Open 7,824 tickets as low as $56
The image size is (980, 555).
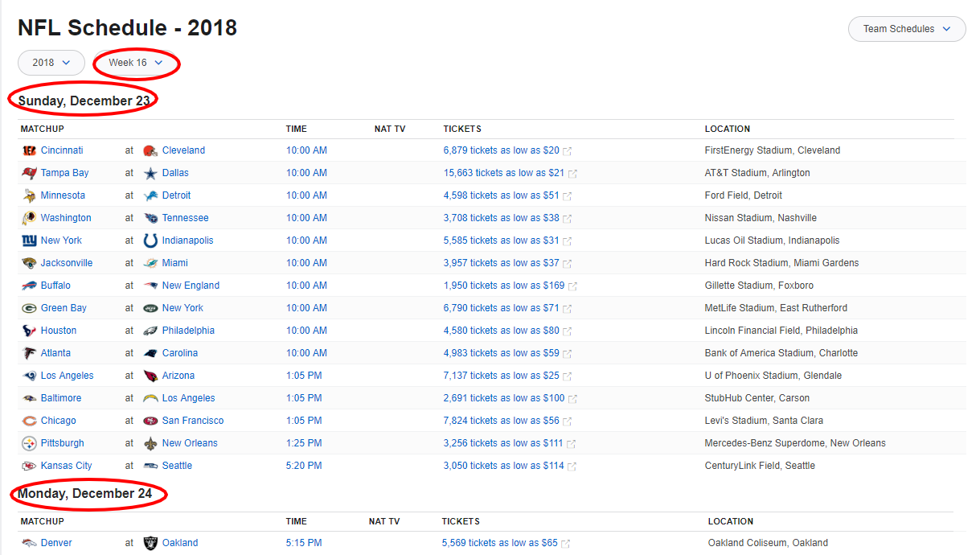502,421
